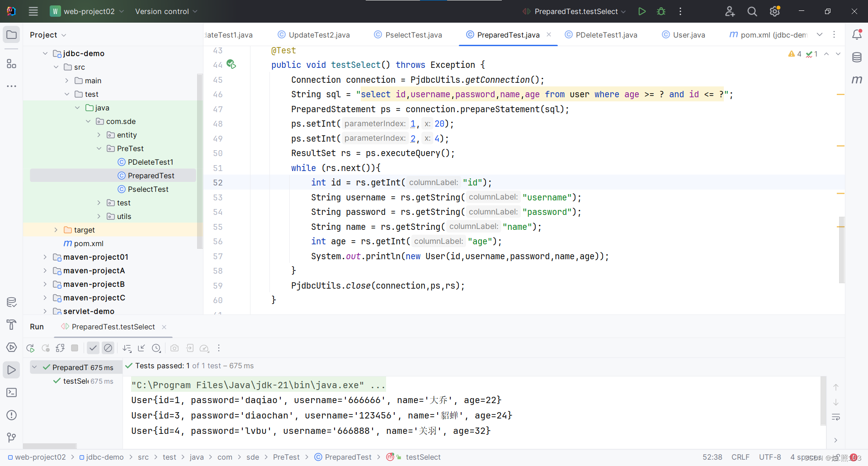
Task: Expand the main folder
Action: (x=66, y=81)
